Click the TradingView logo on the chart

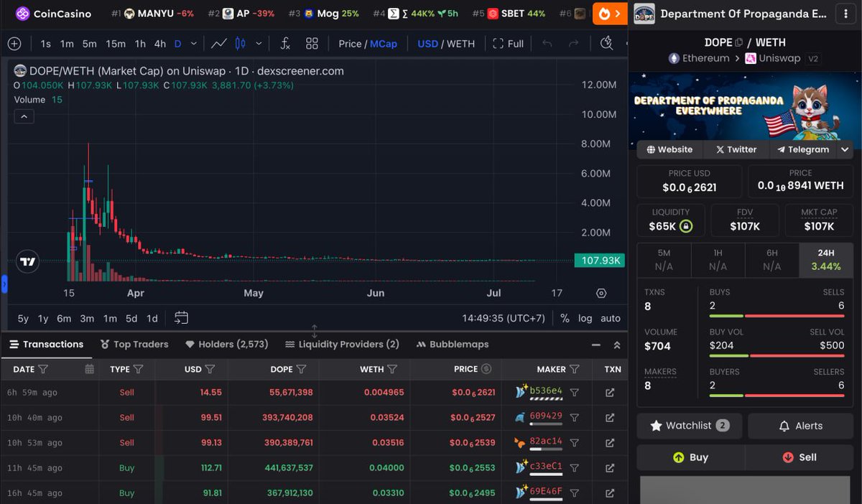pos(27,262)
